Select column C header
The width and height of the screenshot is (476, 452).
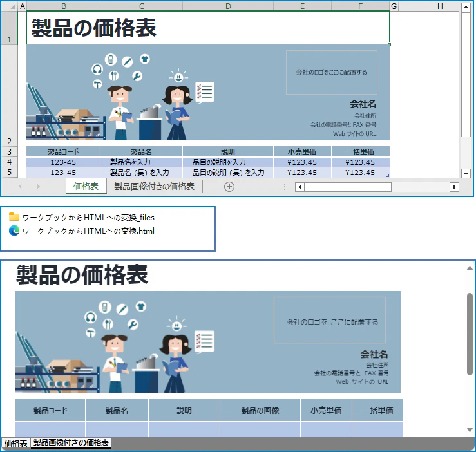[x=142, y=6]
